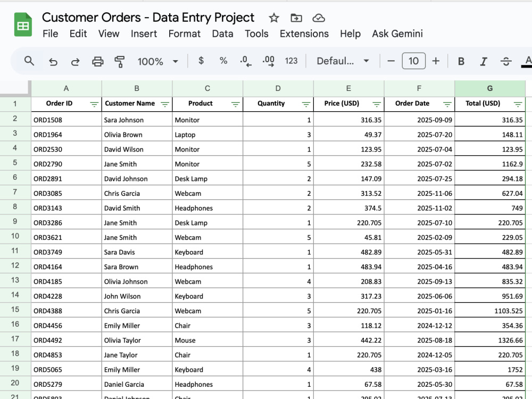Screen dimensions: 532x399
Task: Open the Order ID column filter
Action: pyautogui.click(x=94, y=104)
